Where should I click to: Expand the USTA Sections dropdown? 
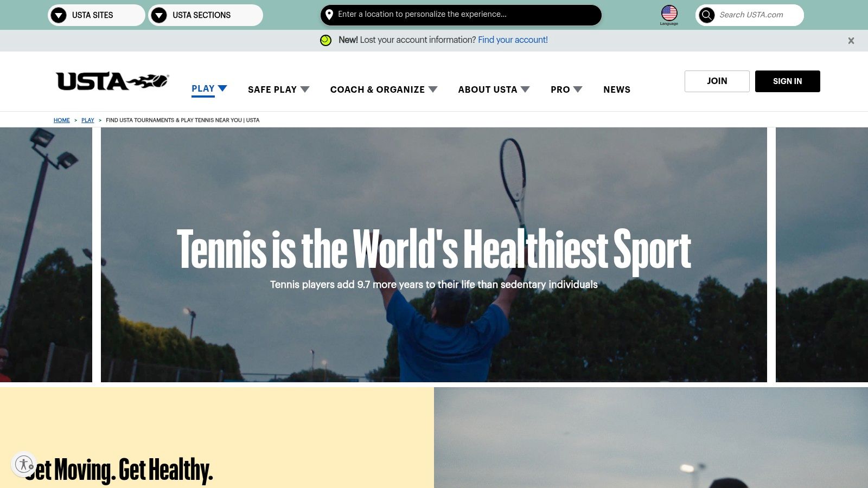click(206, 15)
